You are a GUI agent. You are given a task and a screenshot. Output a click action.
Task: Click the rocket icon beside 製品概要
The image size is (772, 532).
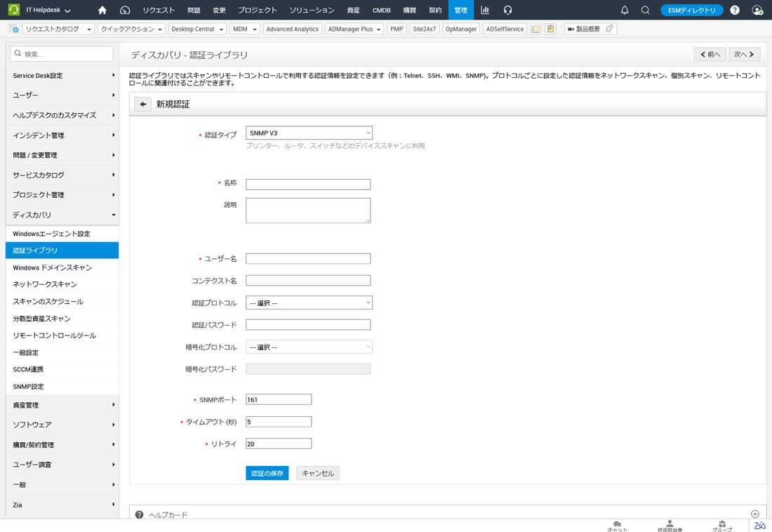[609, 29]
